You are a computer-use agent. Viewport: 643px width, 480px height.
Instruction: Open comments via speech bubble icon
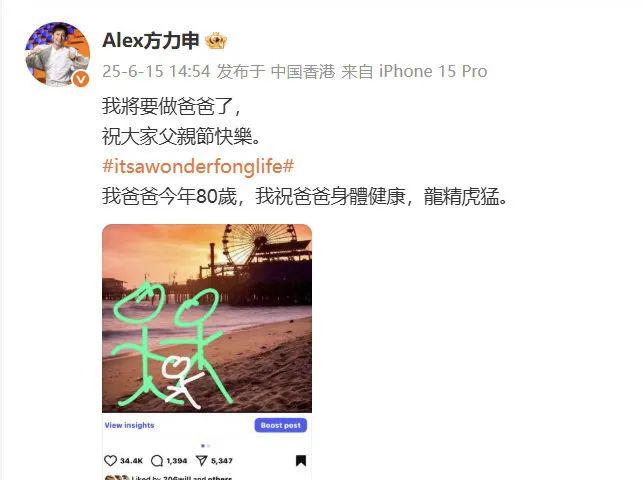coord(157,461)
